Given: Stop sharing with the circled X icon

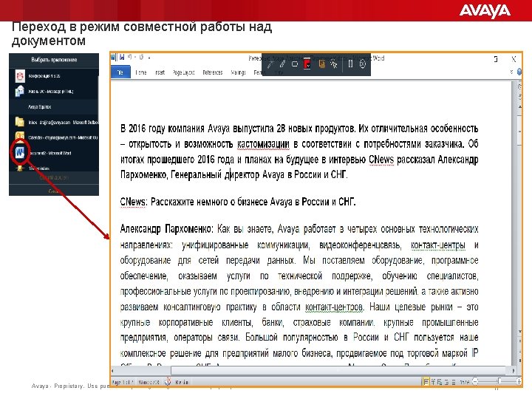Looking at the screenshot, I should [363, 64].
